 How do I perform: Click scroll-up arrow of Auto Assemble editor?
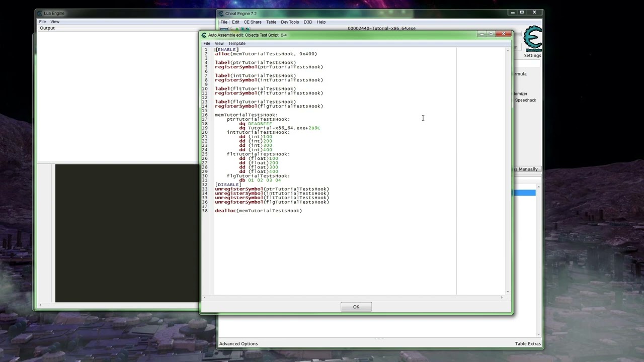pyautogui.click(x=508, y=50)
